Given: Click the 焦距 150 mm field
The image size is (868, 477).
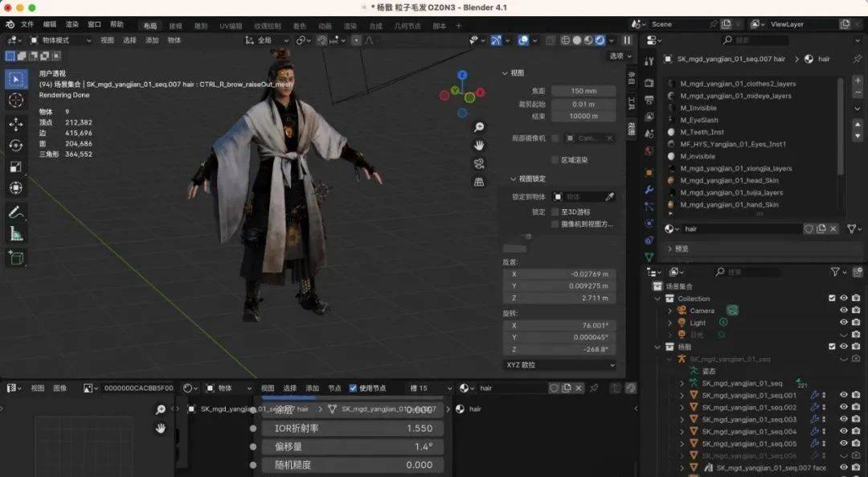Looking at the screenshot, I should [x=583, y=91].
